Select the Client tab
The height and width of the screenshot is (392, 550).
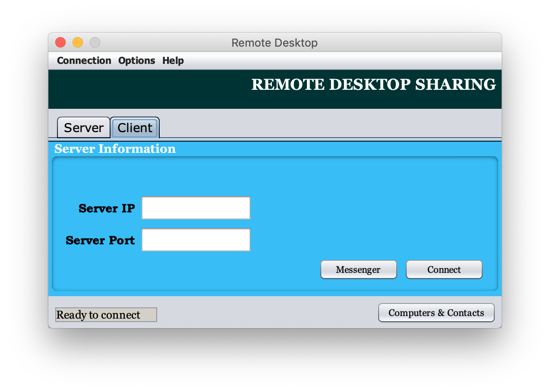tap(135, 128)
